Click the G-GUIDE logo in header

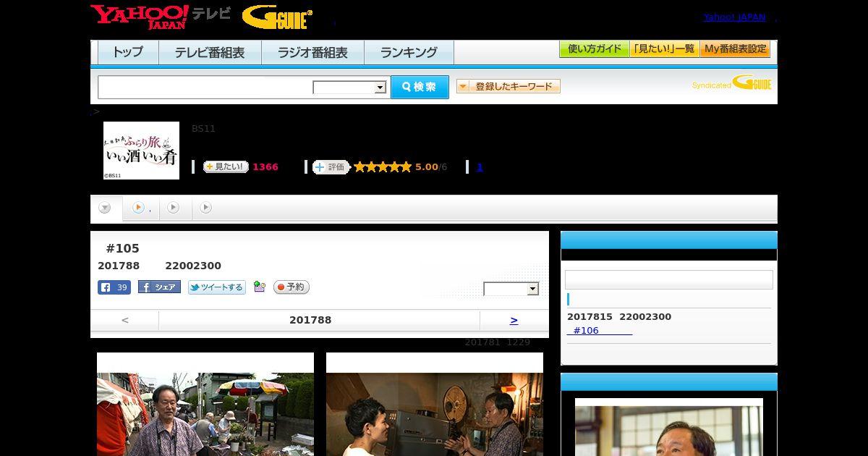277,17
